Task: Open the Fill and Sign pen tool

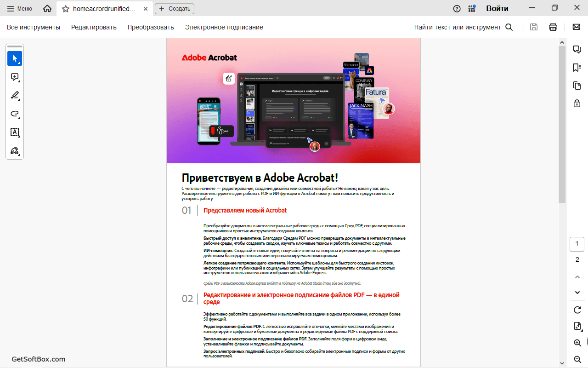Action: 15,151
